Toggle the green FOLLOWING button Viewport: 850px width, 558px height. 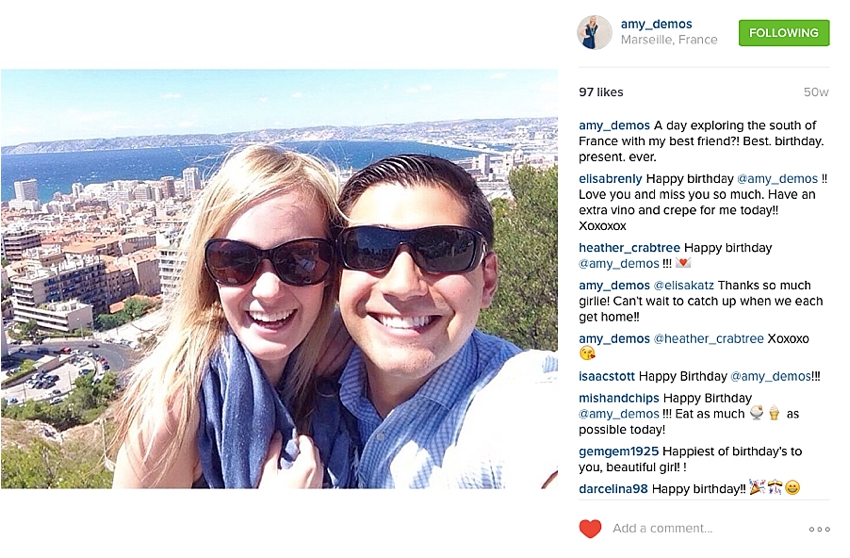click(784, 33)
